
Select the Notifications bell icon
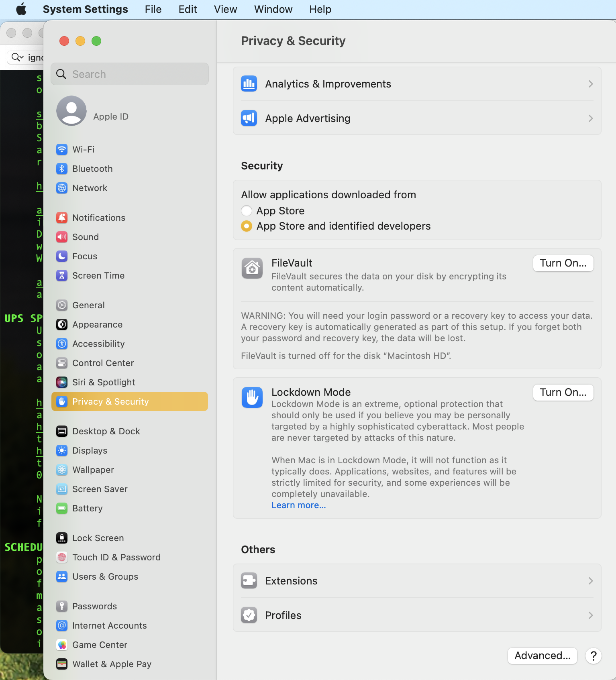[62, 218]
